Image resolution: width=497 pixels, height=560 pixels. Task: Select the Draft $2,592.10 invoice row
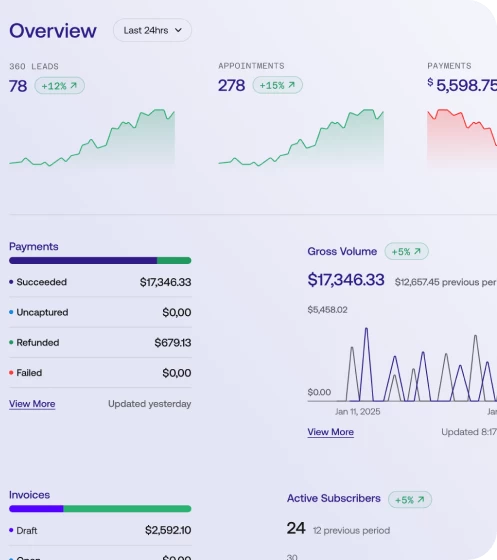pyautogui.click(x=100, y=530)
